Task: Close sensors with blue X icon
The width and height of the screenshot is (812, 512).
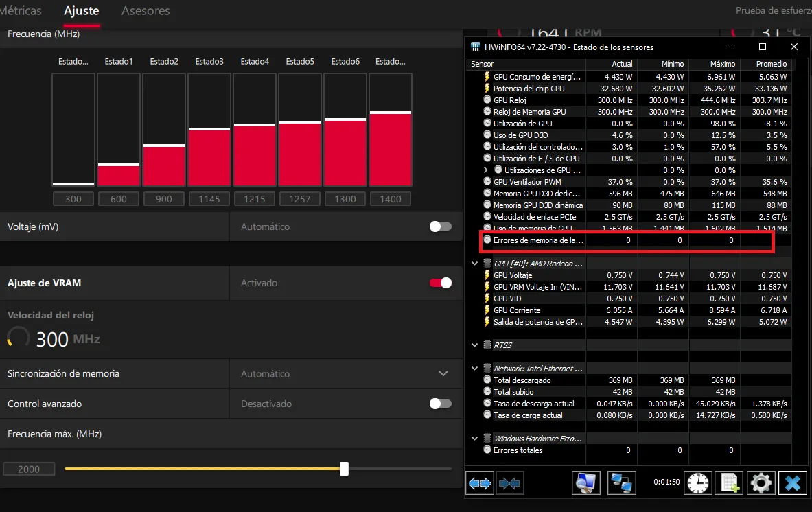Action: coord(793,483)
